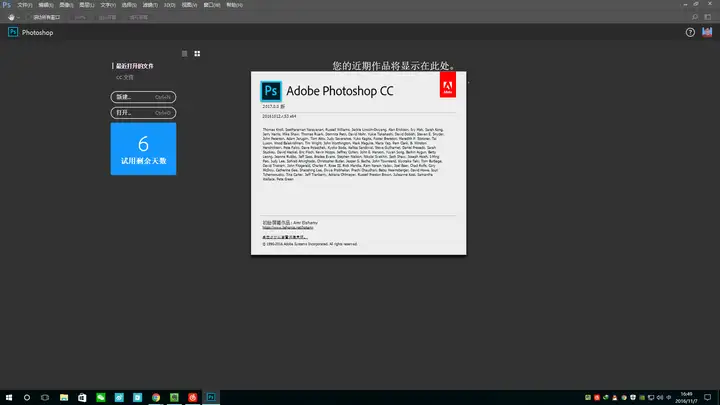The image size is (720, 405).
Task: Click the 100% zoom button in options bar
Action: 80,17
